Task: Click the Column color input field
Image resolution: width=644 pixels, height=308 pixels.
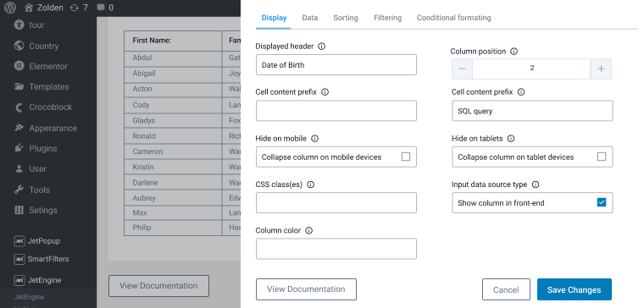Action: pyautogui.click(x=336, y=249)
